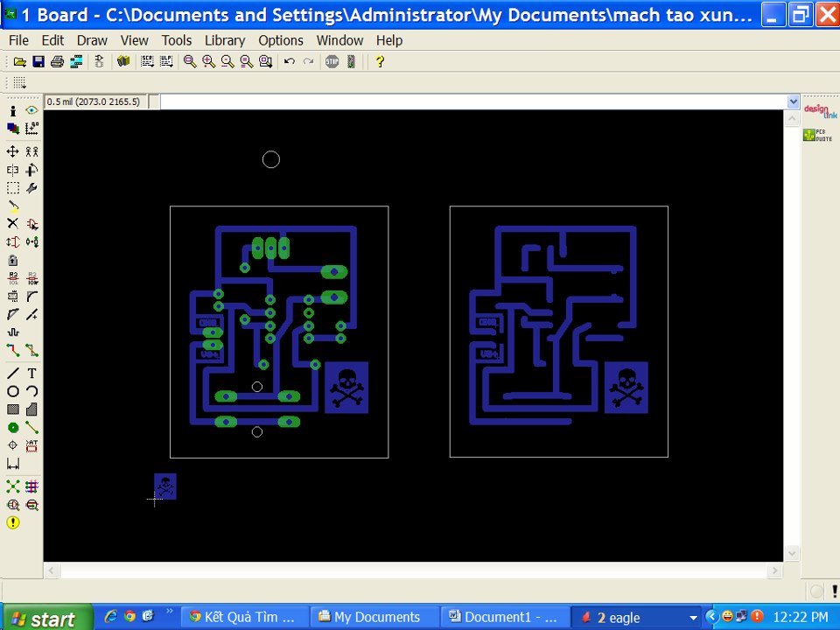Select the Delete (X) tool
Viewport: 840px width, 630px height.
13,224
